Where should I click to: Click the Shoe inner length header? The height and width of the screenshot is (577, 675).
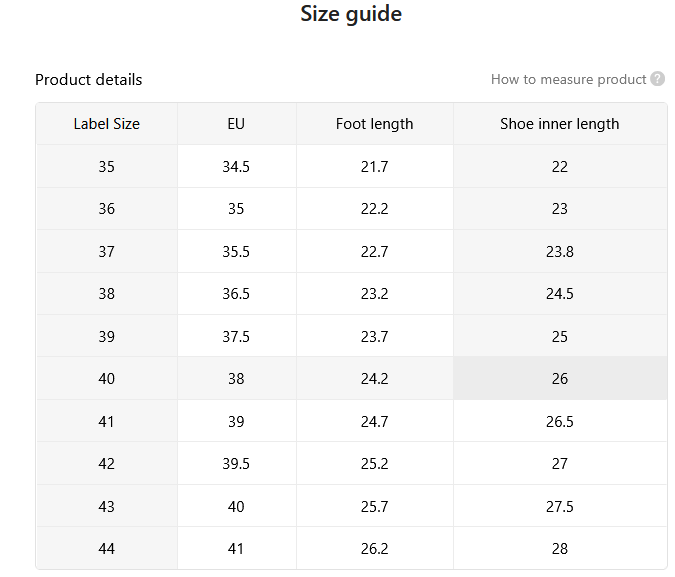[560, 124]
